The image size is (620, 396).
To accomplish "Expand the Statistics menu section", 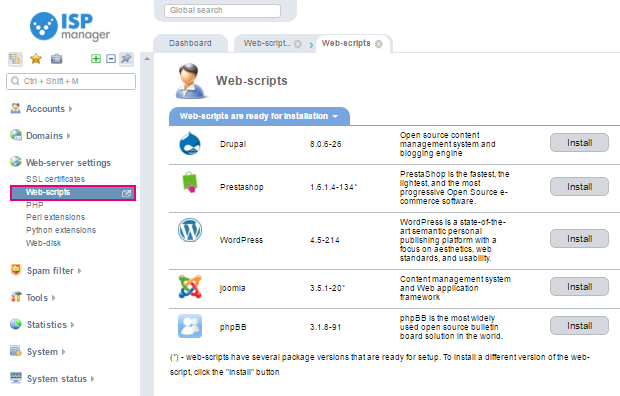I will (51, 325).
